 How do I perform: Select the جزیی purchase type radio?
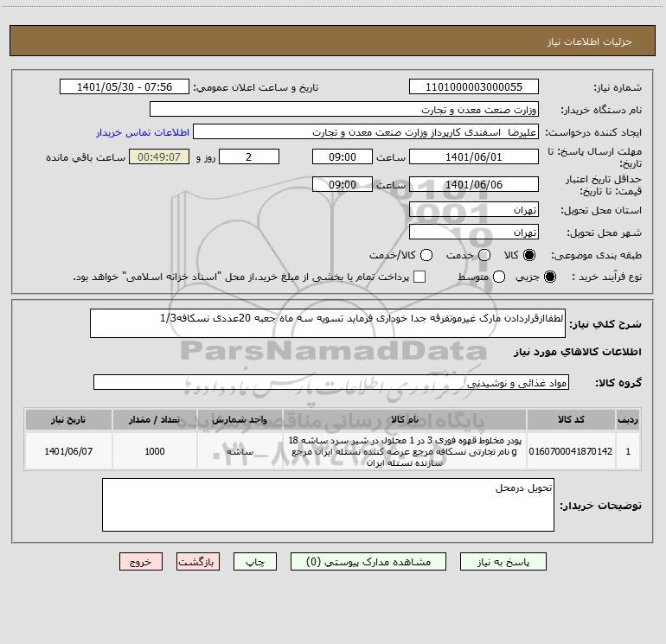[549, 277]
